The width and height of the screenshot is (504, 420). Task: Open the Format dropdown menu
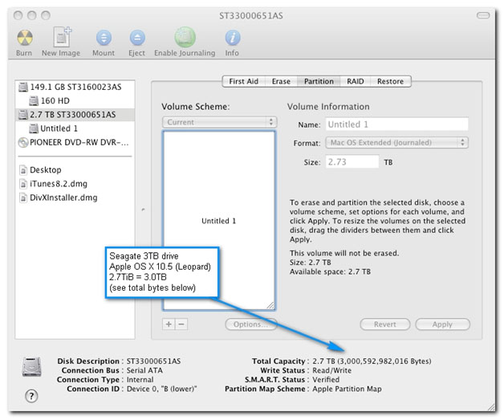[x=396, y=143]
